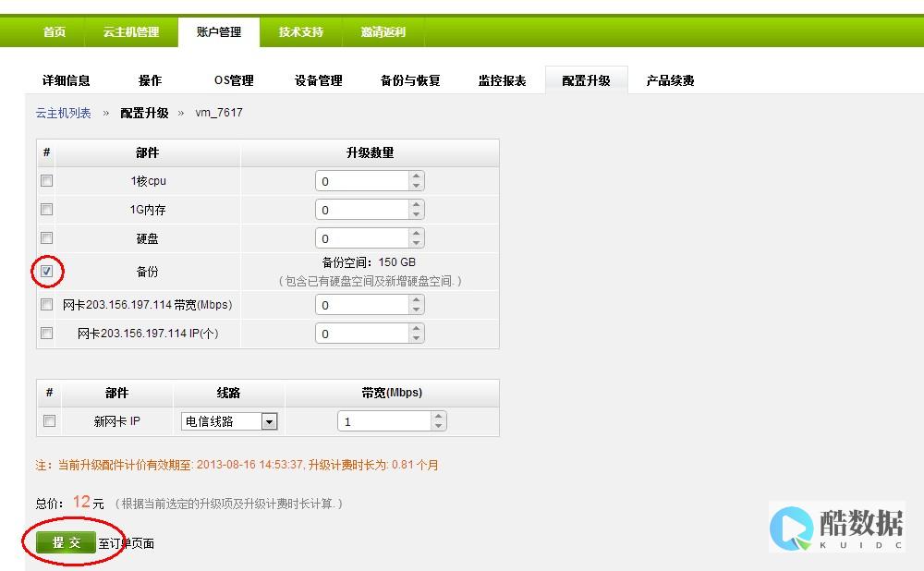924x571 pixels.
Task: Check the 1G内存 upgrade checkbox
Action: point(46,209)
